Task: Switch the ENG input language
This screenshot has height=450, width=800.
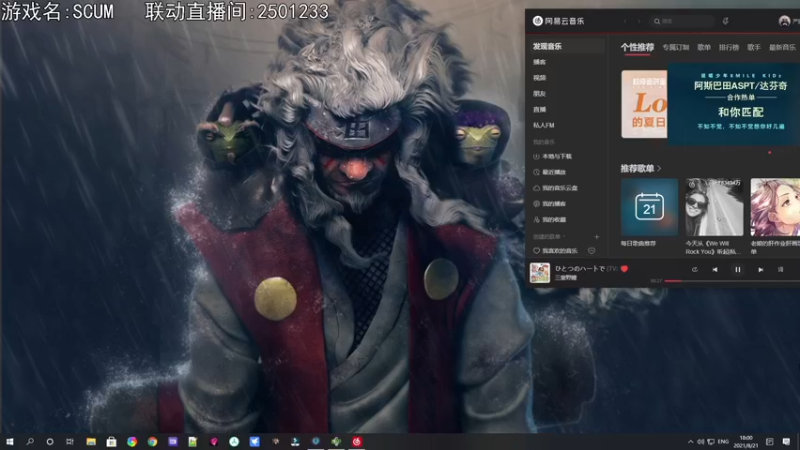Action: click(x=723, y=441)
